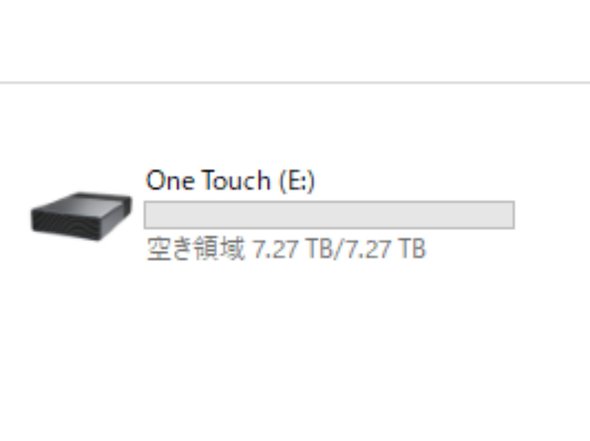Click the word Touch in drive name
Screen dimensions: 590x441
(236, 180)
